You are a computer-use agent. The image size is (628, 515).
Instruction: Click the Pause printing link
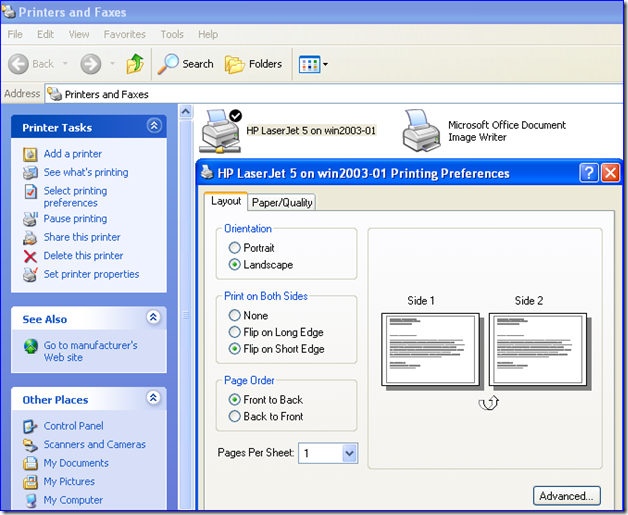click(x=75, y=219)
